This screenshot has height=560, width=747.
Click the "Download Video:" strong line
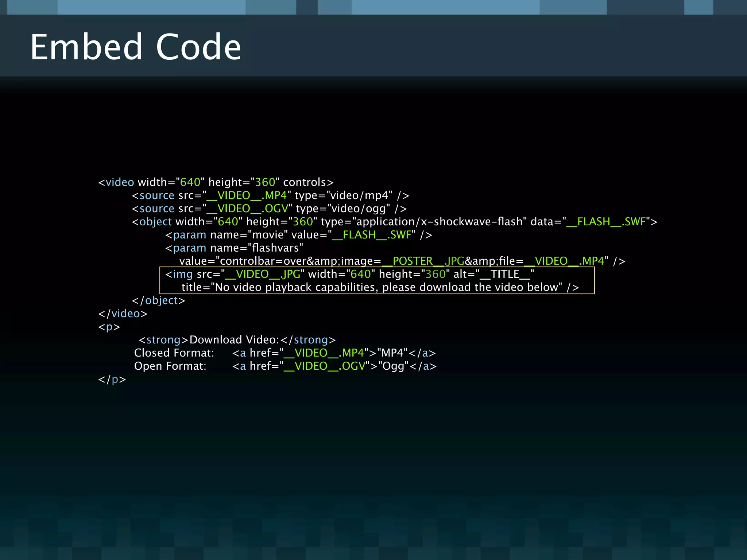pos(237,340)
